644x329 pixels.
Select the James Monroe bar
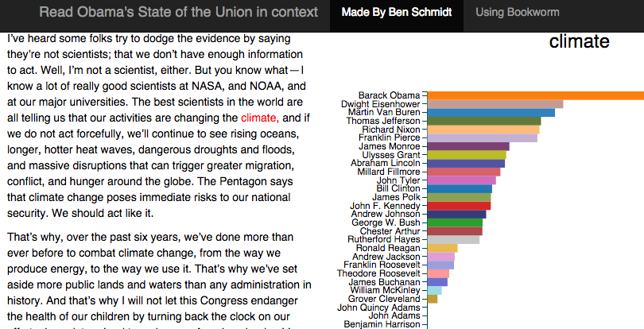pyautogui.click(x=468, y=147)
